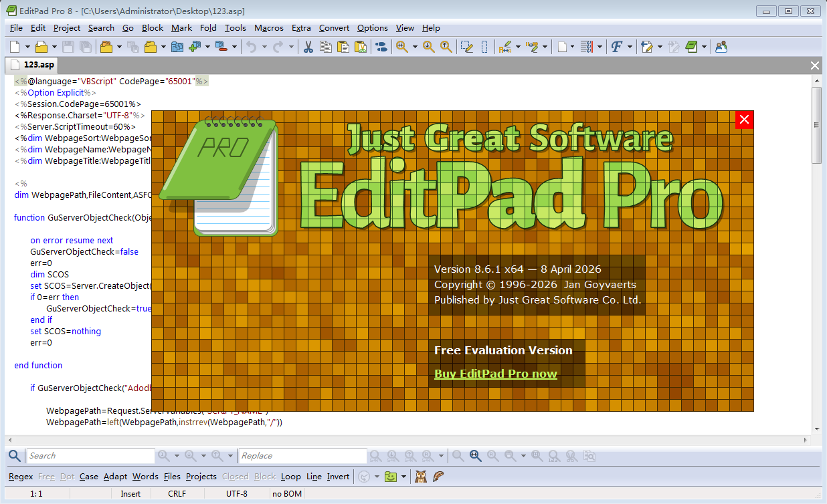Viewport: 827px width, 504px height.
Task: Click the no BOM status bar entry
Action: tap(288, 494)
